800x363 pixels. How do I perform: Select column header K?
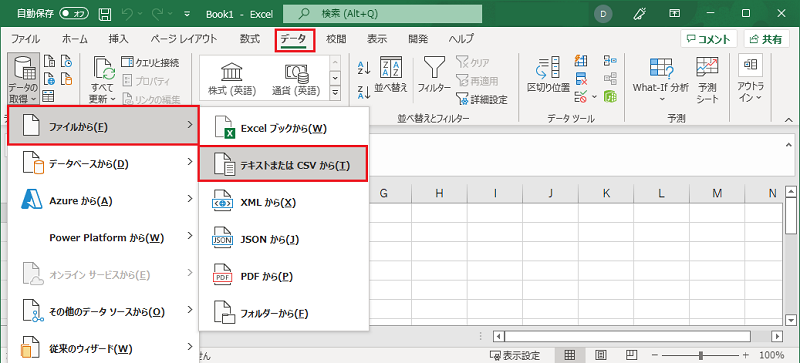point(606,193)
